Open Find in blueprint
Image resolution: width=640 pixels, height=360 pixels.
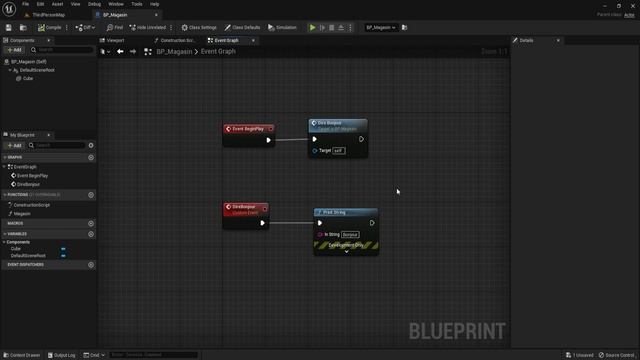click(x=115, y=27)
